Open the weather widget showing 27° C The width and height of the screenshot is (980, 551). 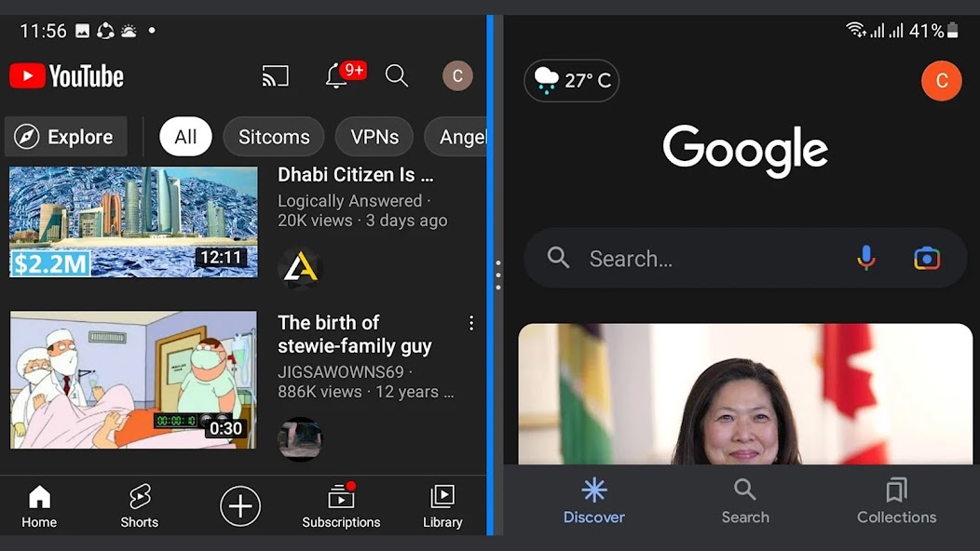(x=572, y=81)
